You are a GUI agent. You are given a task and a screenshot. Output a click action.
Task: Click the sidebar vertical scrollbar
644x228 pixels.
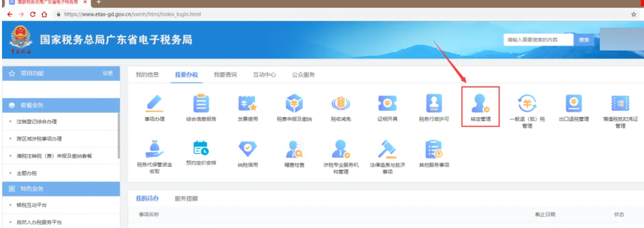[x=119, y=136]
